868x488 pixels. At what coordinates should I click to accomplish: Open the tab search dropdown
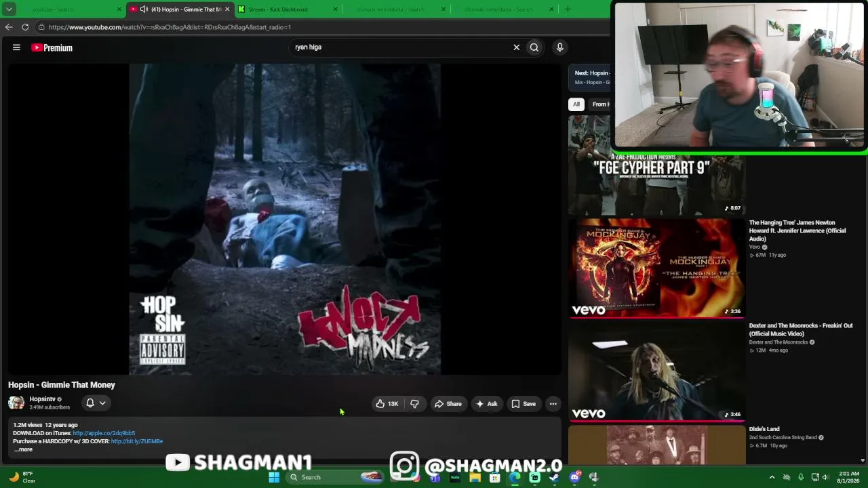point(9,9)
